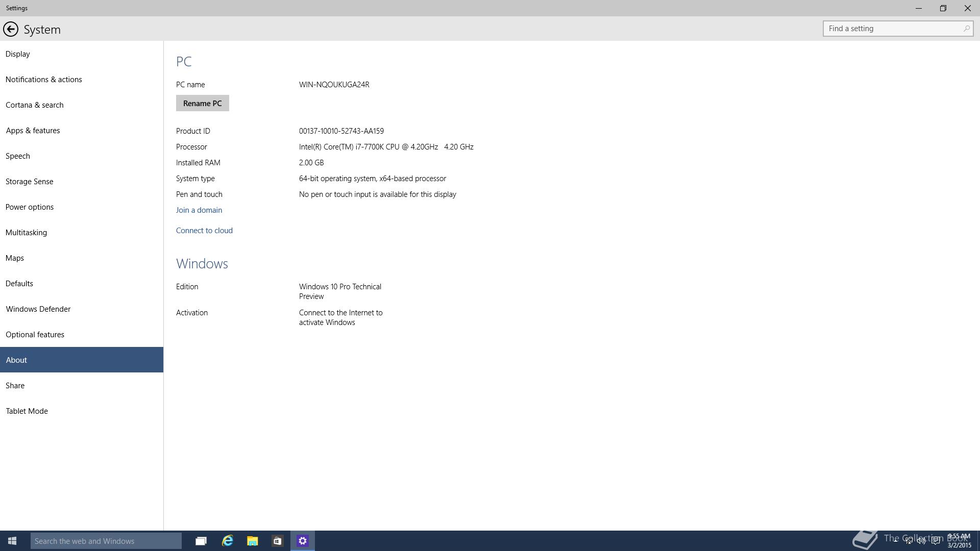Show hidden system tray icons
Viewport: 980px width, 551px height.
point(895,540)
